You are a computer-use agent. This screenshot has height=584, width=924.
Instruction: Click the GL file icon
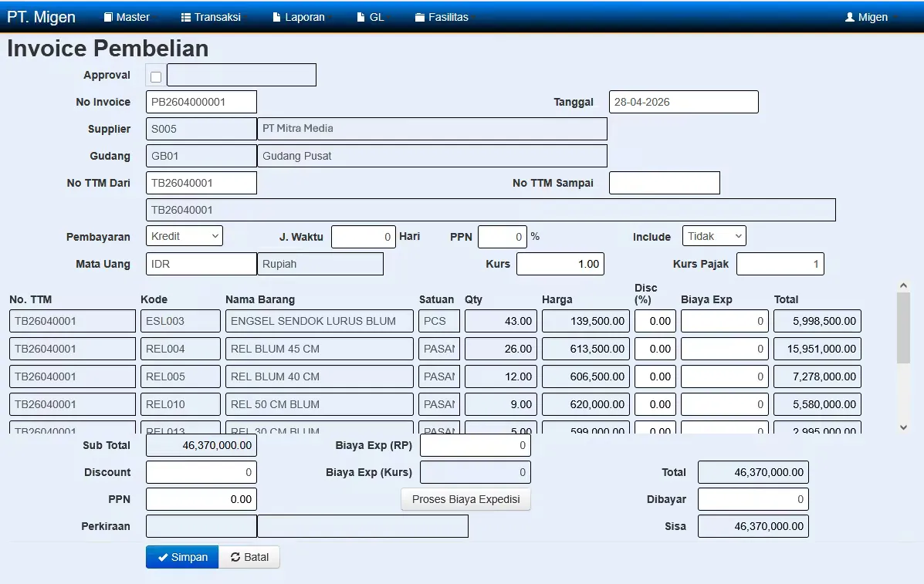point(360,17)
